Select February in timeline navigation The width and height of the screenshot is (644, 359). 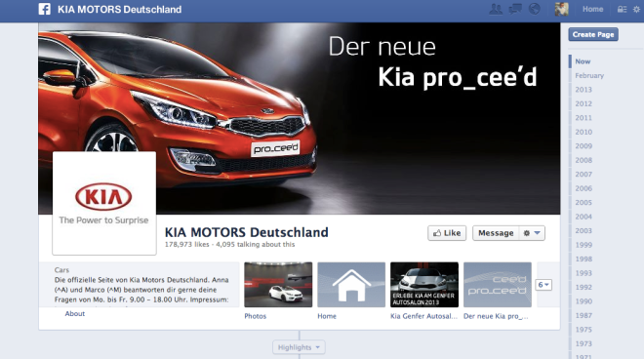click(589, 75)
